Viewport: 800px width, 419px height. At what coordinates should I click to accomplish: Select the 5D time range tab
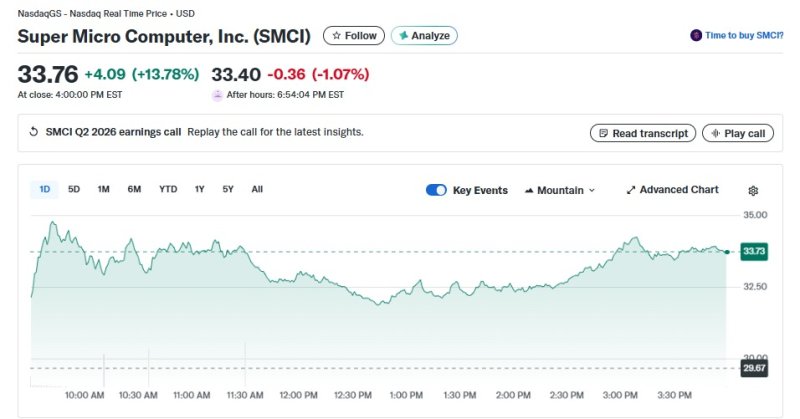74,189
